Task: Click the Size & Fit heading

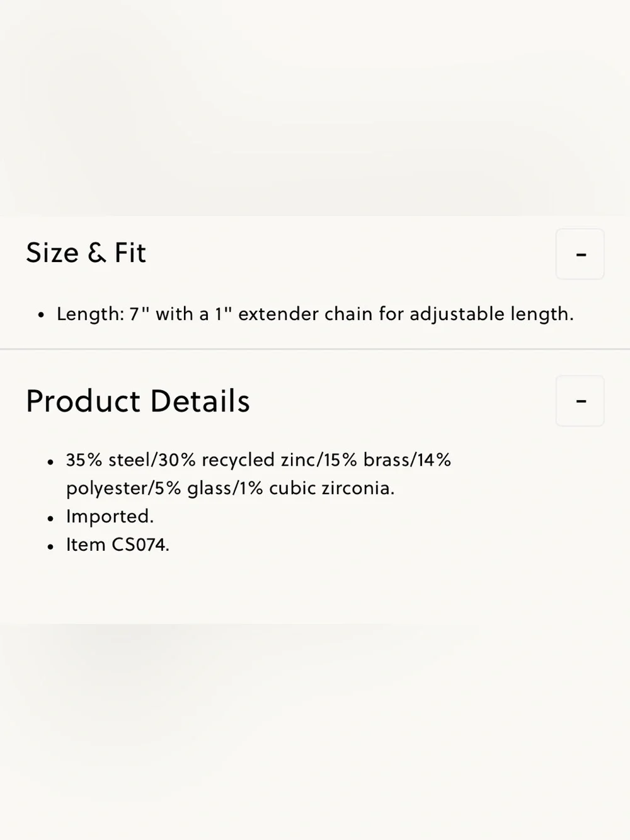Action: 86,253
